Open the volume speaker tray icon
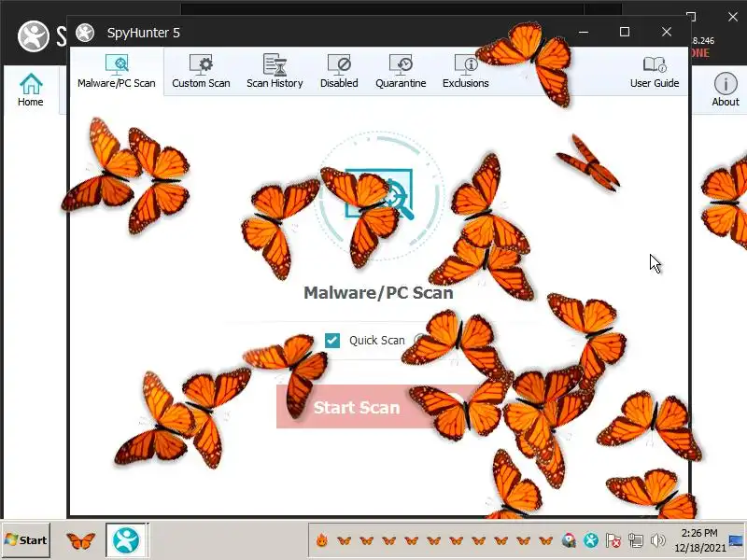 click(657, 540)
